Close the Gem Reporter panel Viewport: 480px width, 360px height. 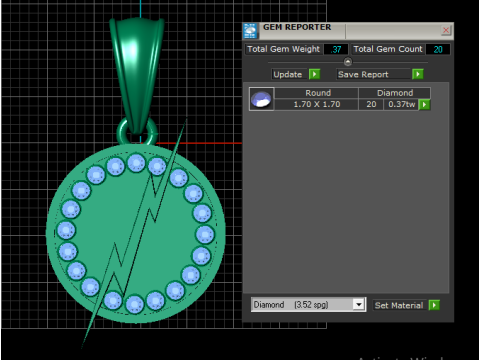(446, 30)
